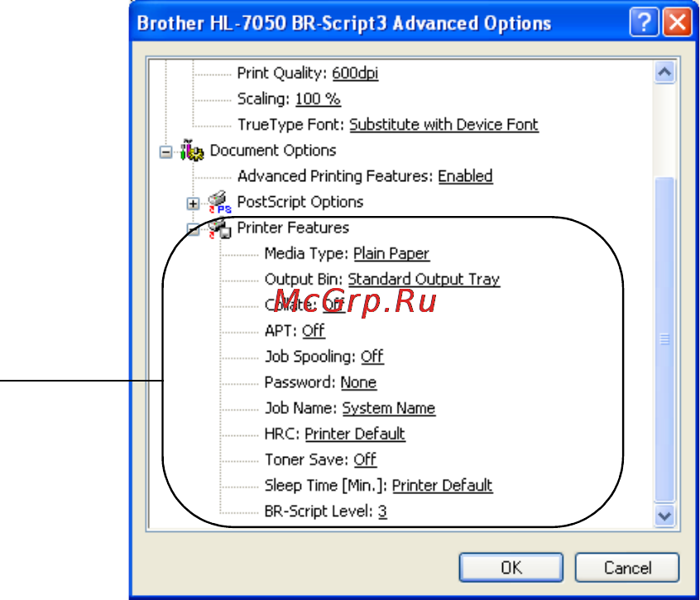This screenshot has height=600, width=700.
Task: Select the PostScript Options tree label
Action: [300, 202]
